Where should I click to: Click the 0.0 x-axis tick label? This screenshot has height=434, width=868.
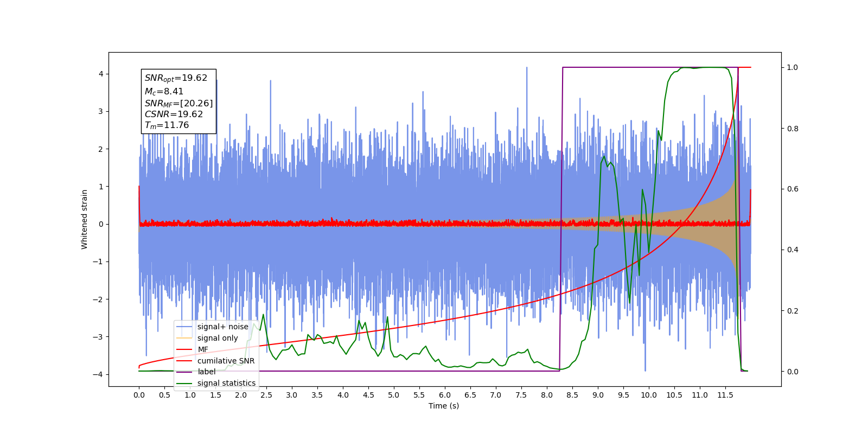(139, 395)
